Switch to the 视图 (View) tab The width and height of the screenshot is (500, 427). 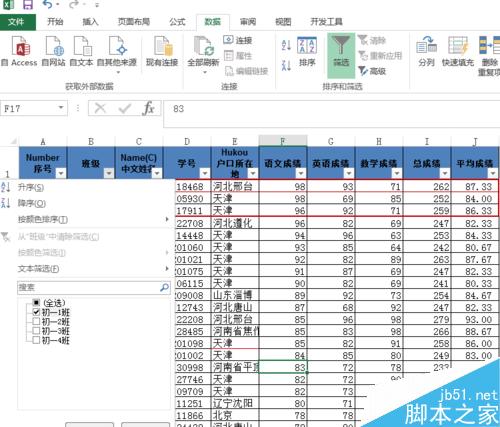coord(283,22)
